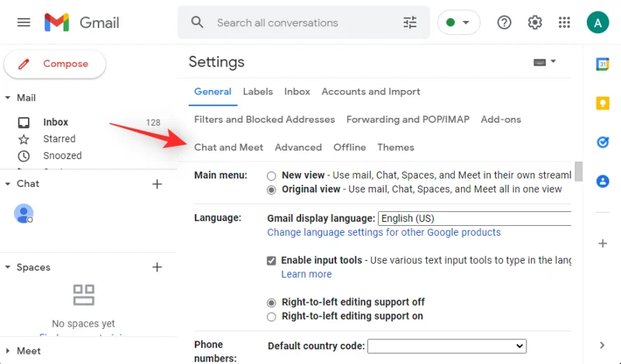Click Learn more link
621x364 pixels.
307,274
